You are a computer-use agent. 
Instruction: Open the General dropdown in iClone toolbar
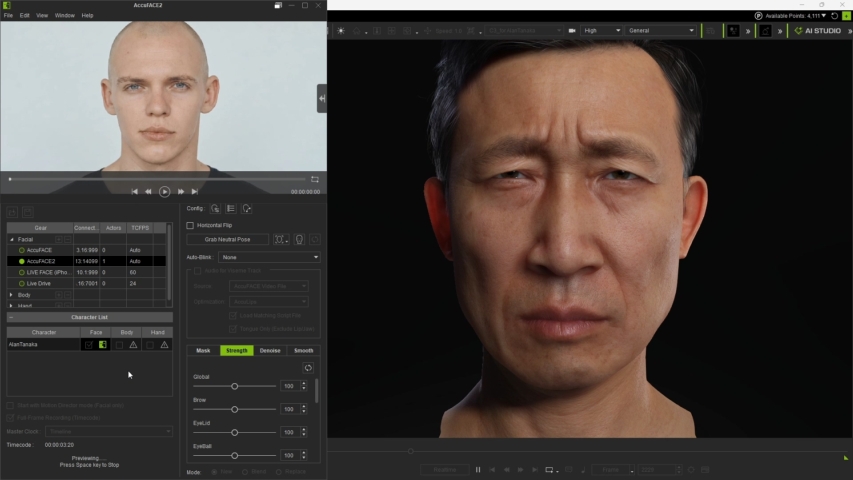660,31
